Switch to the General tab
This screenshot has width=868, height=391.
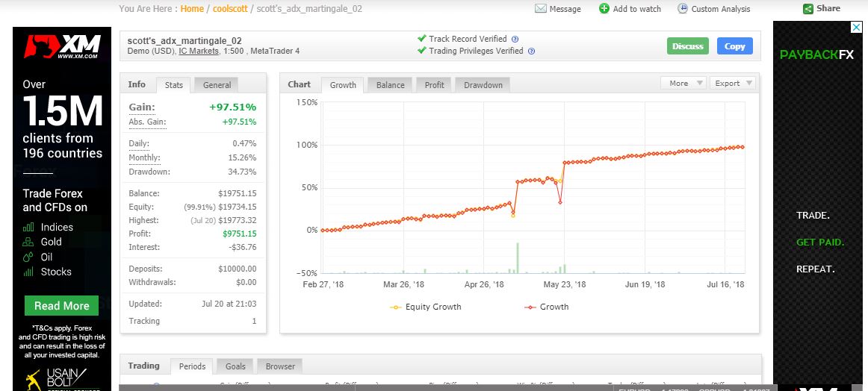pos(217,85)
